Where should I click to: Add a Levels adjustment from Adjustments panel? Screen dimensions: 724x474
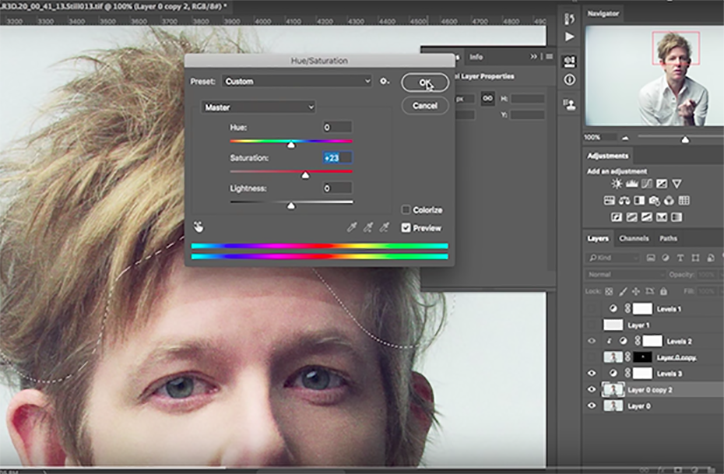pos(632,184)
